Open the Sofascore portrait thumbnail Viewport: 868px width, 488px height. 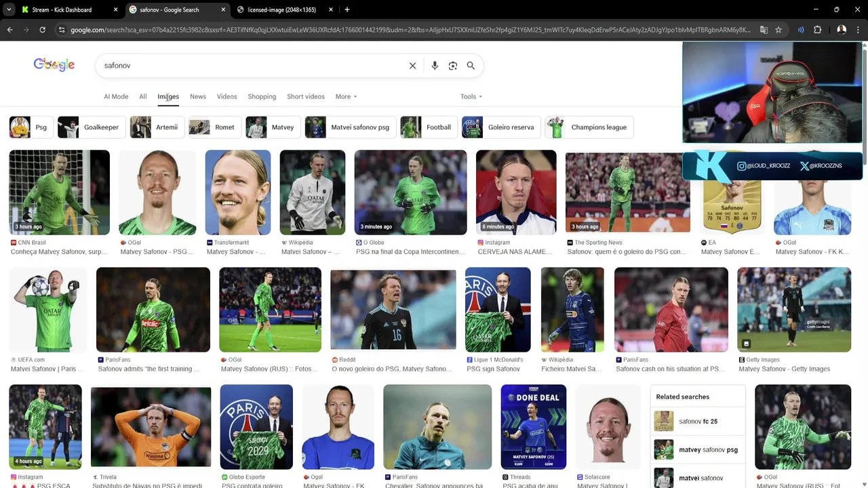608,427
